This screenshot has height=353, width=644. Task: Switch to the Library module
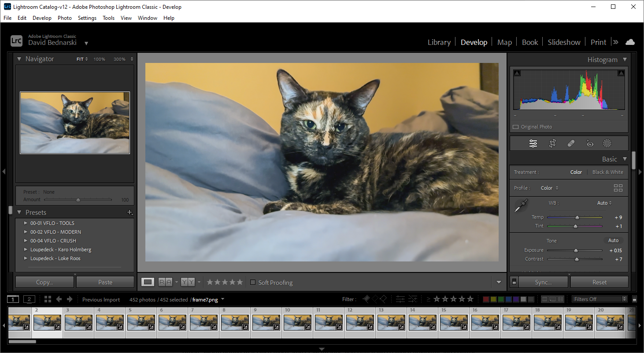click(x=439, y=42)
